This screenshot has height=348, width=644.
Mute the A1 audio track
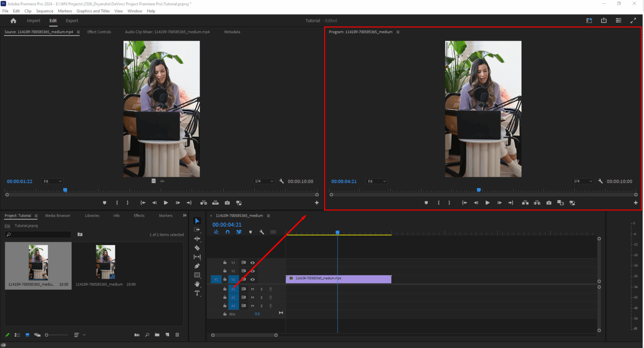click(x=252, y=289)
